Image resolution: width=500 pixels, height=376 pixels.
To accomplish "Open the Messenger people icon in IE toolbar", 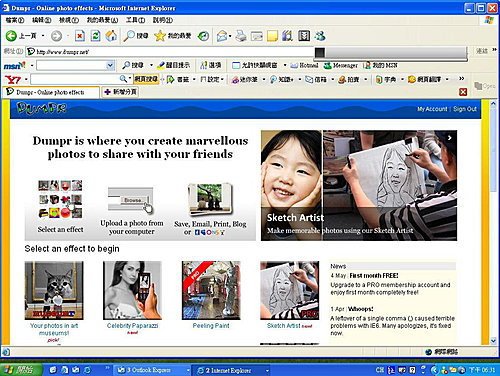I will 320,36.
